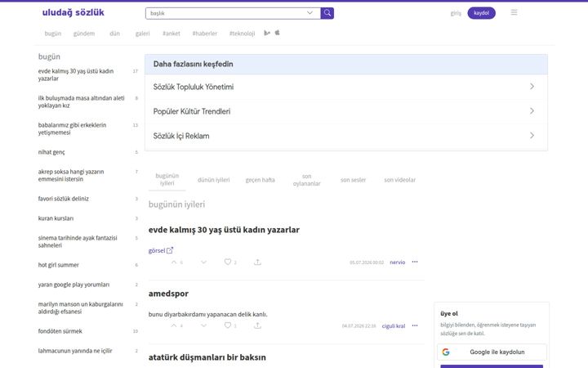588x368 pixels.
Task: Open atatürk düşmanları bir baksın title
Action: point(207,357)
